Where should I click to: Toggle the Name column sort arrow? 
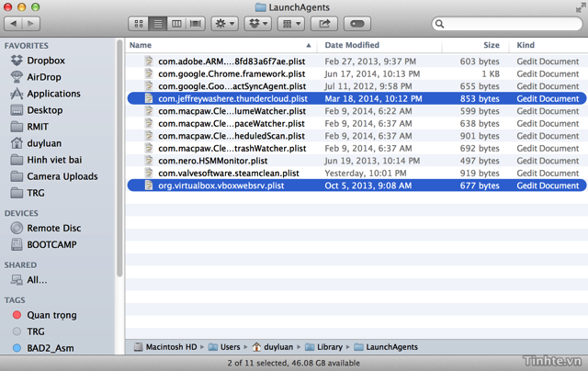pyautogui.click(x=309, y=45)
